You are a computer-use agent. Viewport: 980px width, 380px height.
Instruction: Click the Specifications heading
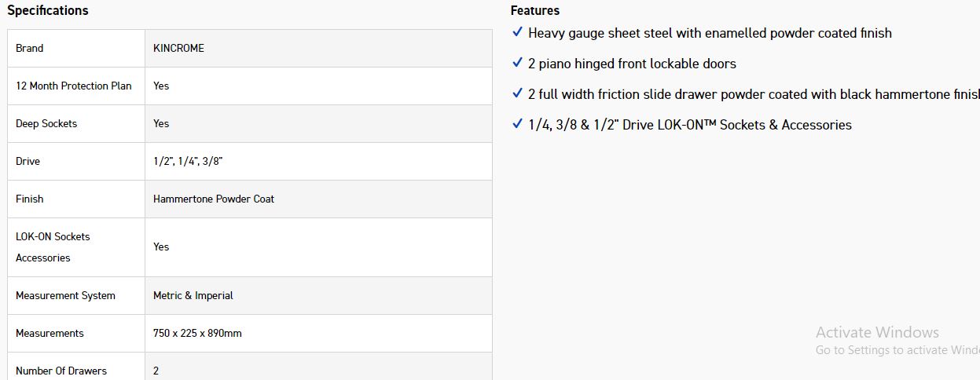coord(48,11)
